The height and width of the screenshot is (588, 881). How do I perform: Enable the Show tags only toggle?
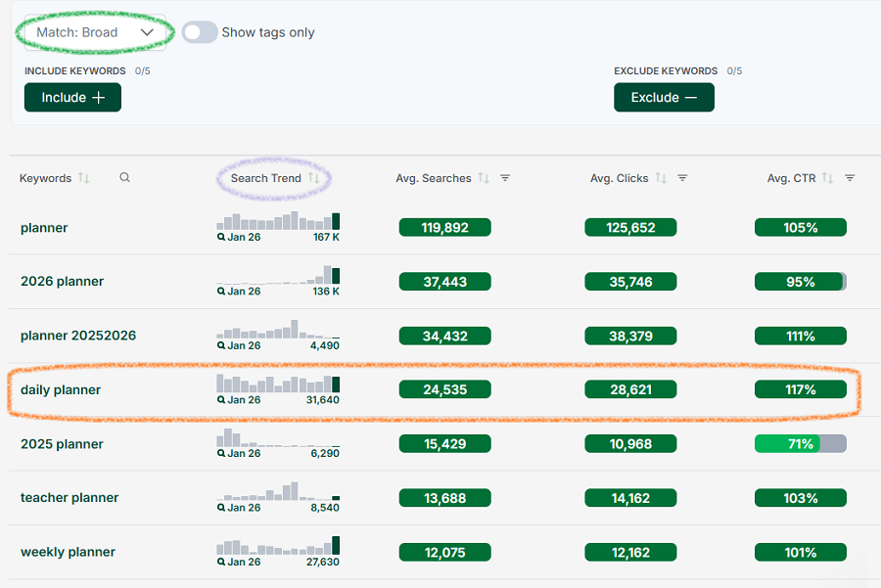click(200, 32)
